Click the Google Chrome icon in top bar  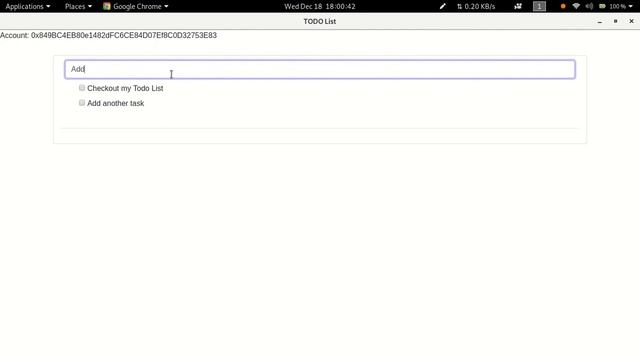coord(107,6)
